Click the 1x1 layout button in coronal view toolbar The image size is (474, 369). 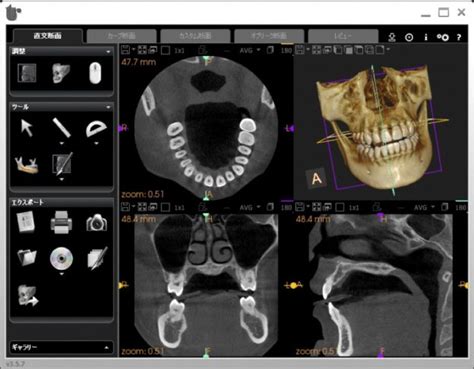pyautogui.click(x=179, y=207)
